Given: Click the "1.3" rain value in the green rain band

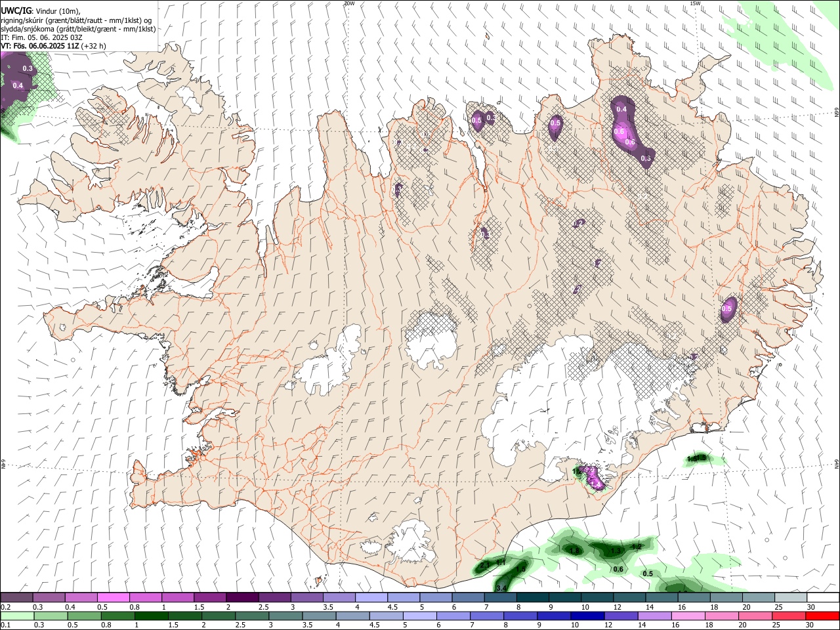Looking at the screenshot, I should [616, 551].
